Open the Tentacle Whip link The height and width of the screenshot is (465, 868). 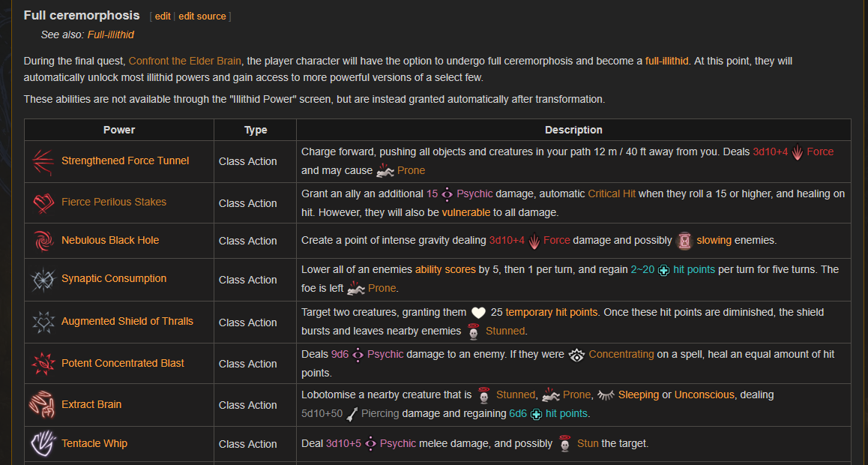click(94, 444)
